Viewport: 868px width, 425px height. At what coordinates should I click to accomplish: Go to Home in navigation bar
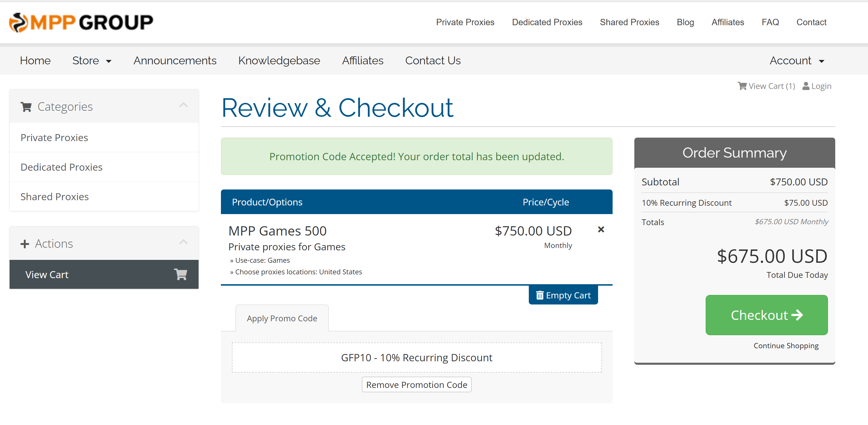coord(35,61)
